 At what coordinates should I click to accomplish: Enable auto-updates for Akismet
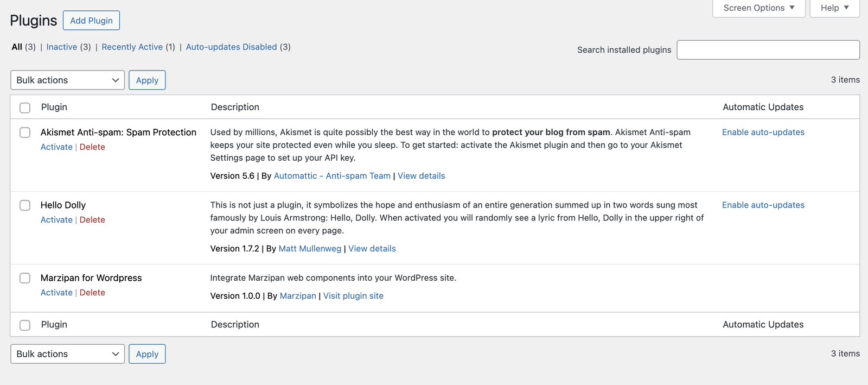coord(763,132)
